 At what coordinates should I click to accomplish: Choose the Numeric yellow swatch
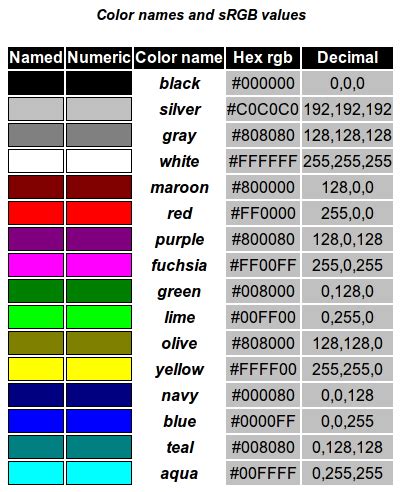click(x=99, y=369)
